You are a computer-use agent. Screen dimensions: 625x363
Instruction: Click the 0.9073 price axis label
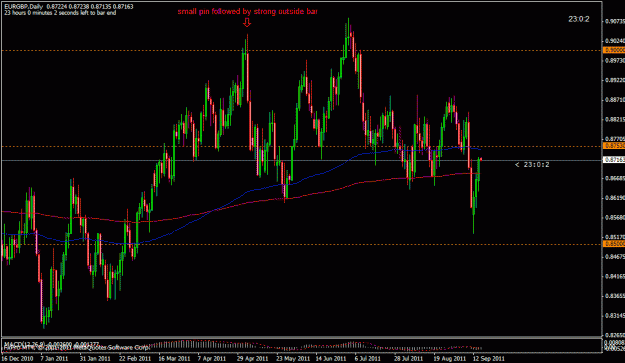(x=615, y=21)
